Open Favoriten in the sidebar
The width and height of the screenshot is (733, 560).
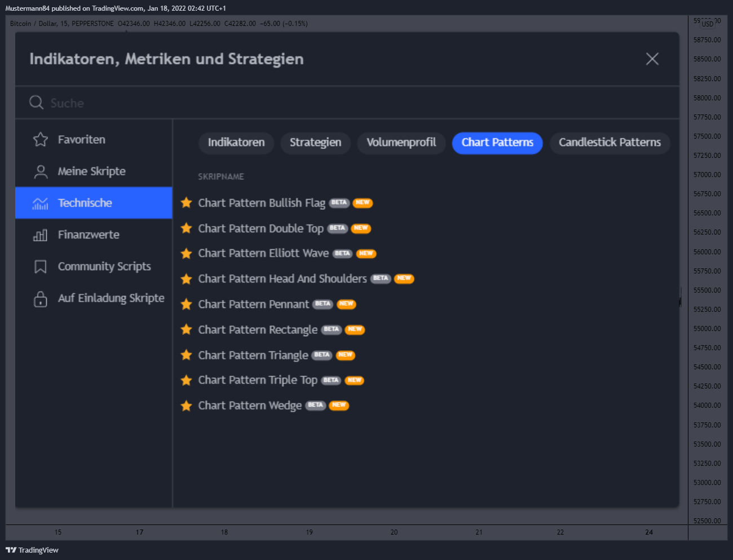point(94,139)
